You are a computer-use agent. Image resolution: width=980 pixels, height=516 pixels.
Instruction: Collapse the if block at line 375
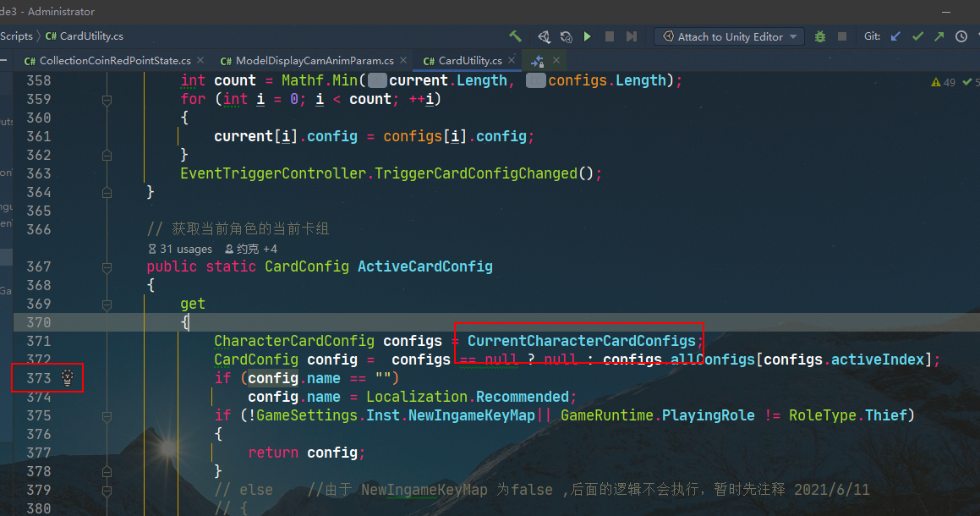107,416
